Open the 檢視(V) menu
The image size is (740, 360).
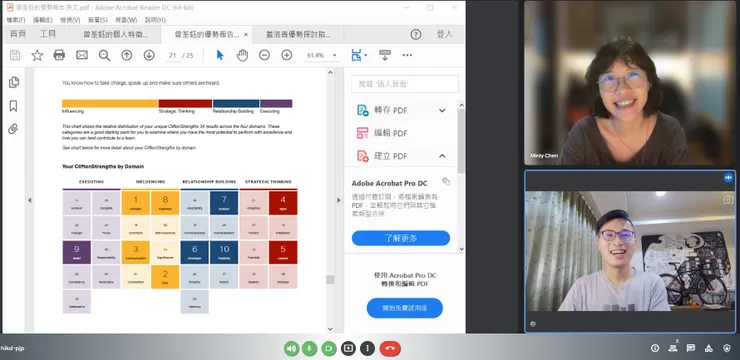click(x=70, y=20)
